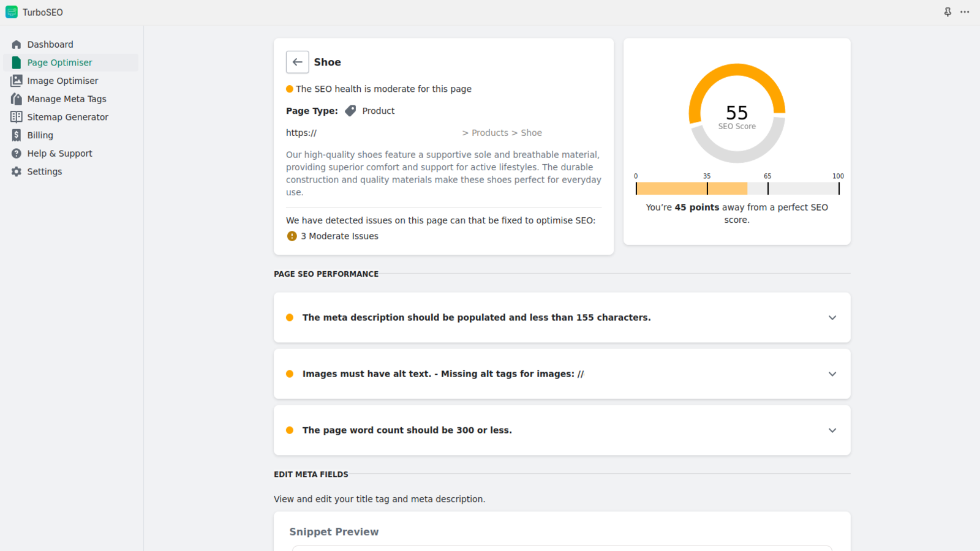
Task: Click the Shoe breadcrumb link
Action: tap(530, 132)
